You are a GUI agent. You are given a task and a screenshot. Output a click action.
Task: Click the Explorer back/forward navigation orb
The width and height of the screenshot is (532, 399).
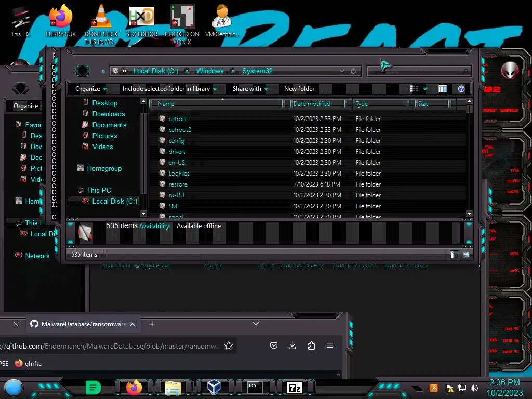click(x=83, y=71)
